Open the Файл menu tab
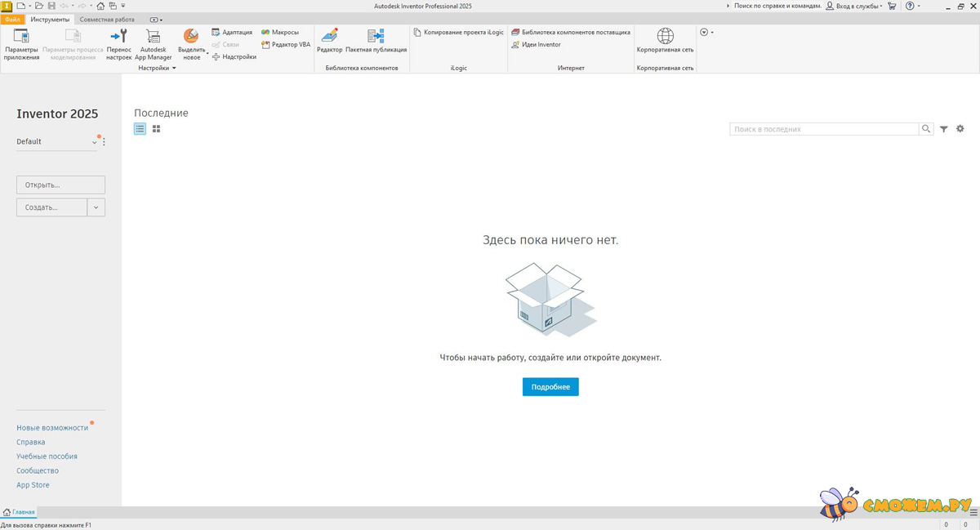 coord(13,19)
